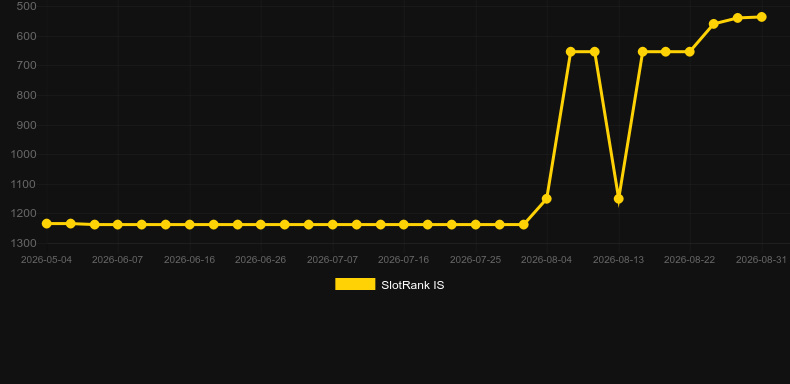Click the 500 y-axis label
Screen dimensions: 790x384
click(x=26, y=6)
